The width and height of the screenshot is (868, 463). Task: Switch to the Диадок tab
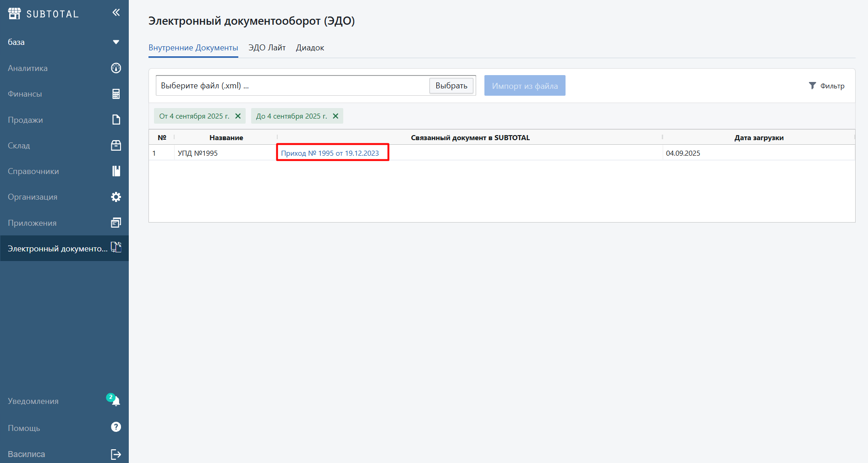tap(310, 48)
